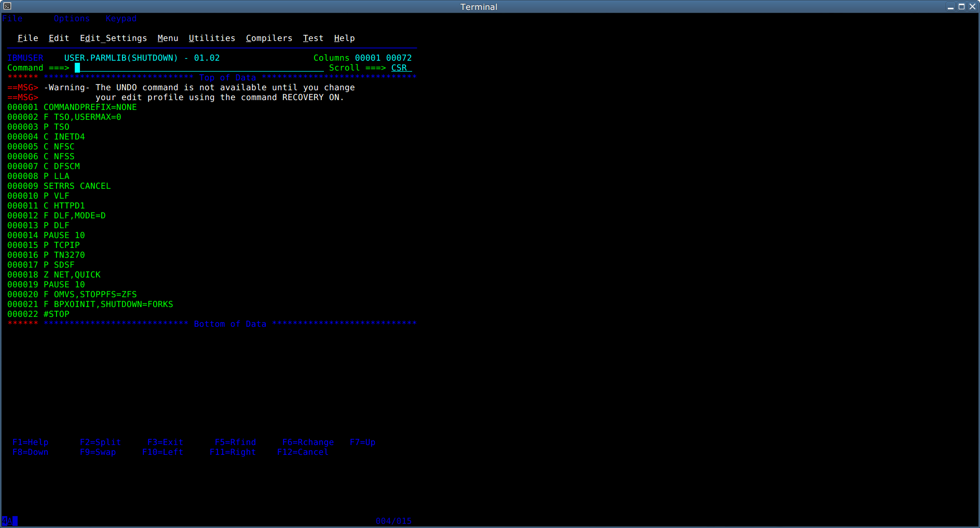980x528 pixels.
Task: Click line 000008 P LLA
Action: point(38,176)
